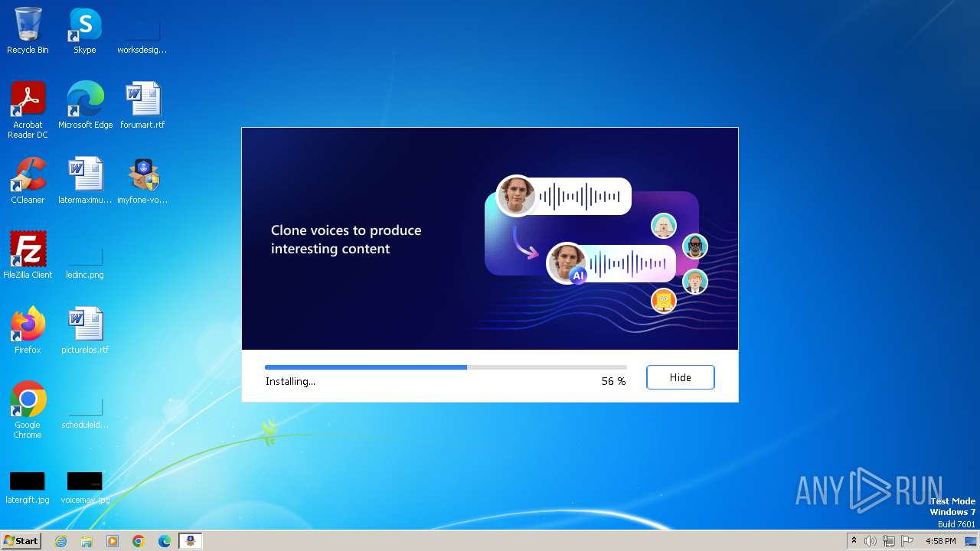Select the FileZilla Client shortcut
The width and height of the screenshot is (980, 551).
point(28,256)
